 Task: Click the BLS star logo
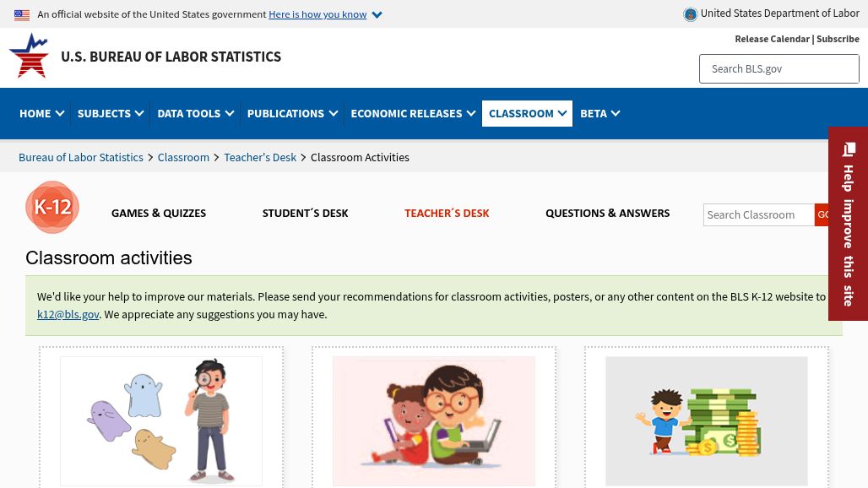coord(29,57)
